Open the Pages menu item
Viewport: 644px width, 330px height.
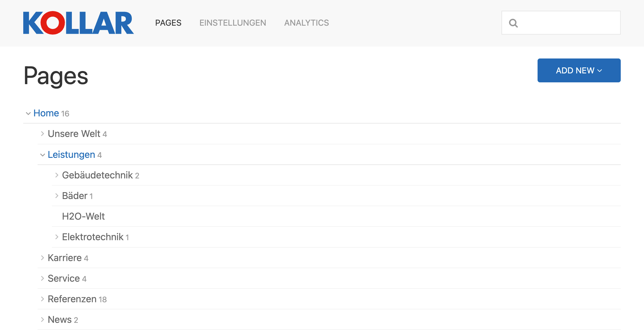(168, 23)
